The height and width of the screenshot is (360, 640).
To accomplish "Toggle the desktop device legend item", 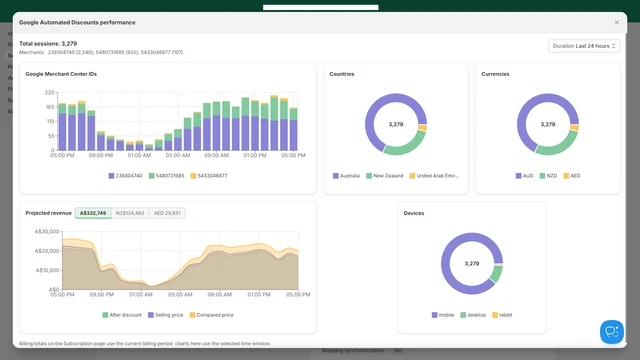I will tap(473, 315).
